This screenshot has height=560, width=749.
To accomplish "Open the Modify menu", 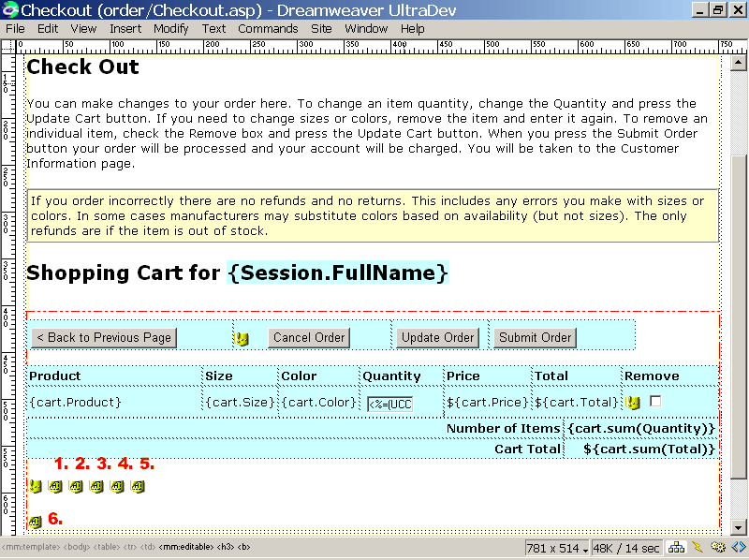I will click(x=170, y=28).
